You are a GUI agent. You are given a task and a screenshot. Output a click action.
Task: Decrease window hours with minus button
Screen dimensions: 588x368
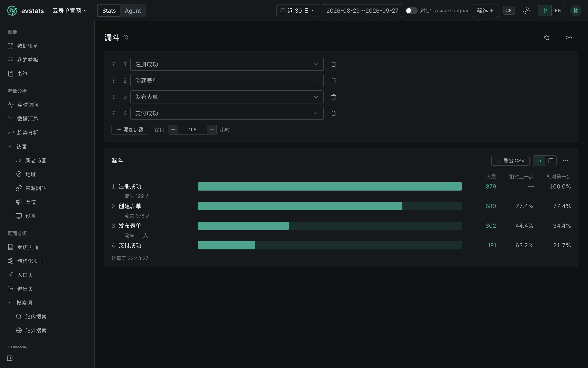pyautogui.click(x=173, y=129)
